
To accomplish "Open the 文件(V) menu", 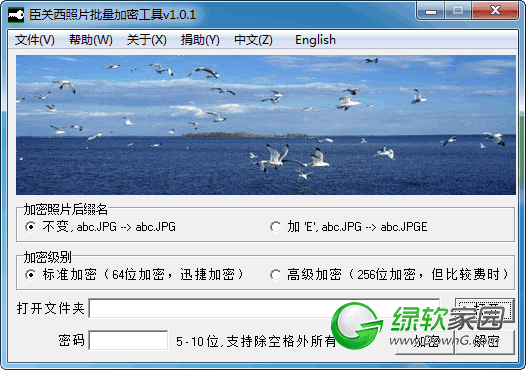I will point(35,40).
